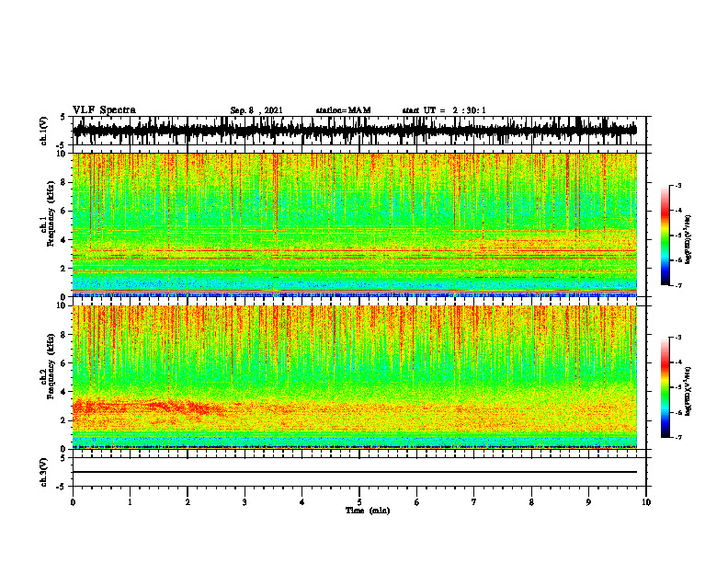Click the "5" tick on the Time axis
728x563 pixels.
pyautogui.click(x=359, y=502)
